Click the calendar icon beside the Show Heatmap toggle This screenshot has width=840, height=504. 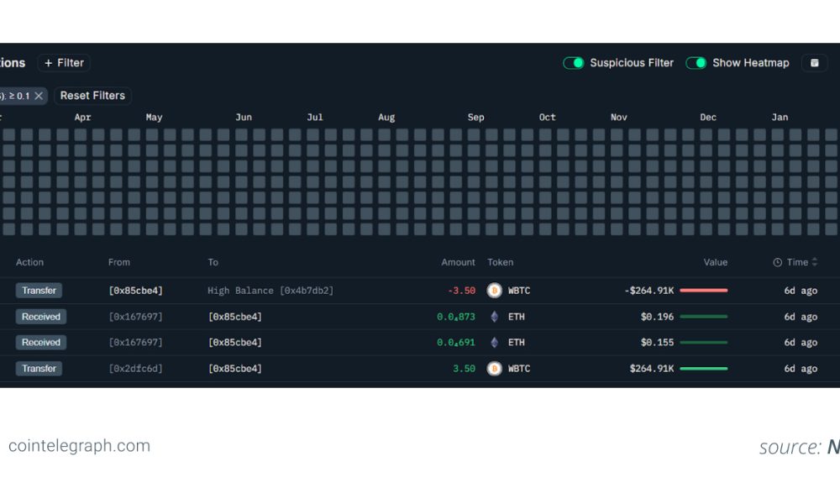(x=814, y=62)
